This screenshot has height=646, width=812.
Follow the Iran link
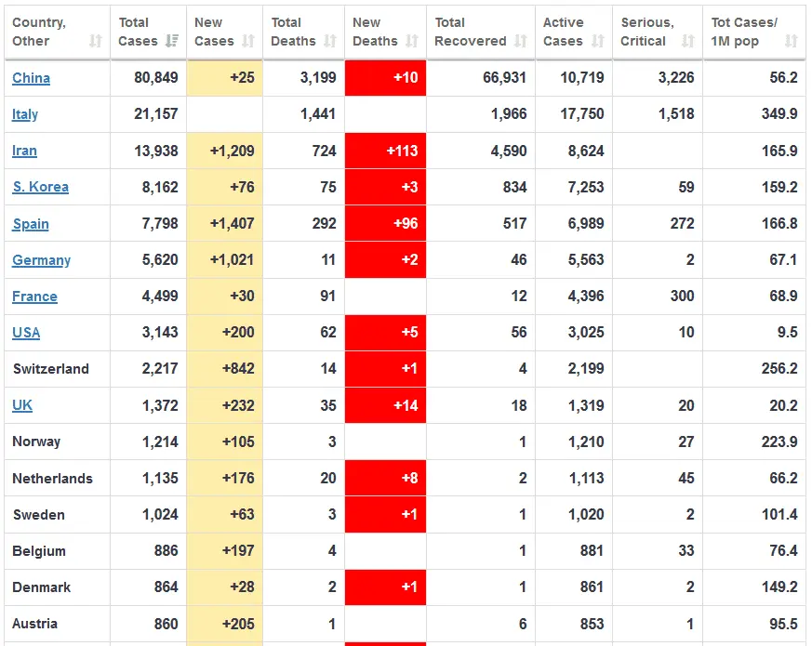point(24,151)
